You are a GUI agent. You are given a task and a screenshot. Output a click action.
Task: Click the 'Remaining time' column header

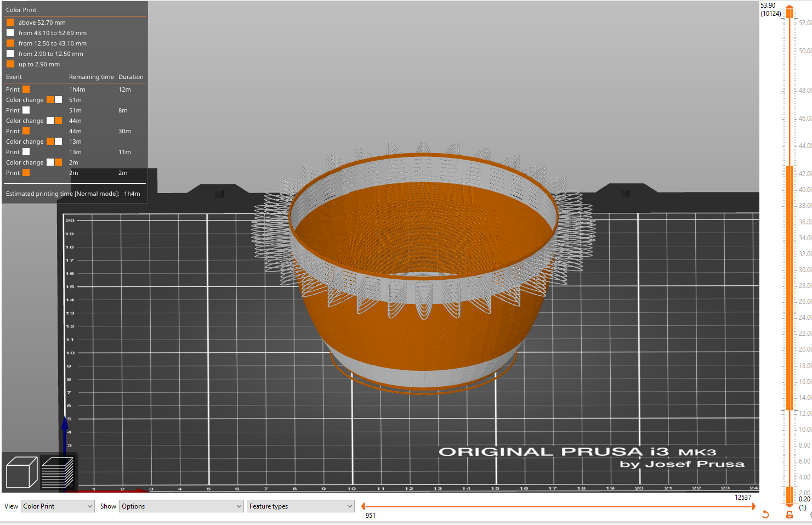[92, 77]
